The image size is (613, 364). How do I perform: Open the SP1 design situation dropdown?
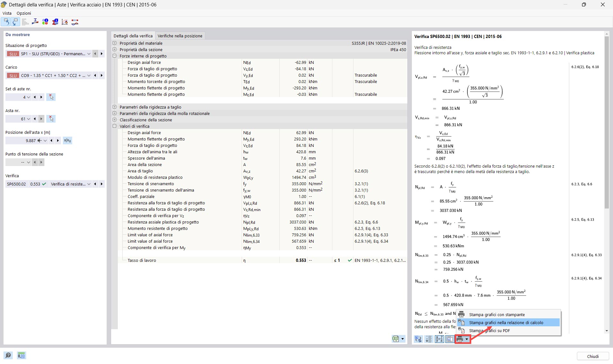pyautogui.click(x=89, y=54)
